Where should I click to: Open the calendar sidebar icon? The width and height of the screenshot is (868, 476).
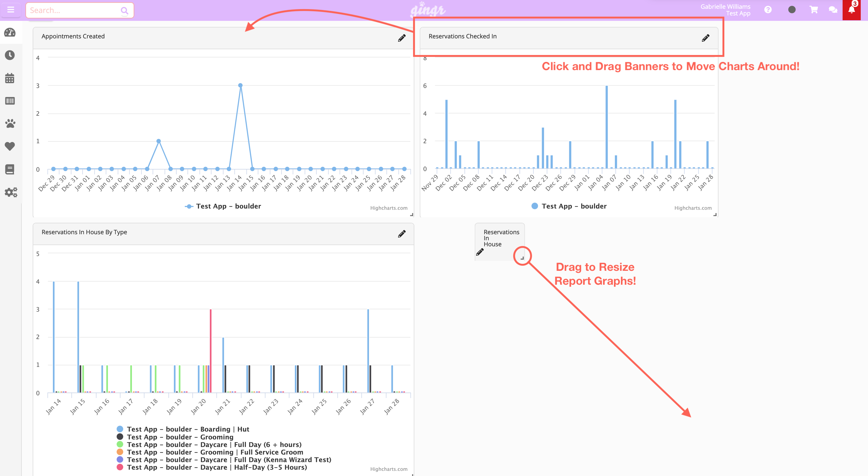click(10, 78)
